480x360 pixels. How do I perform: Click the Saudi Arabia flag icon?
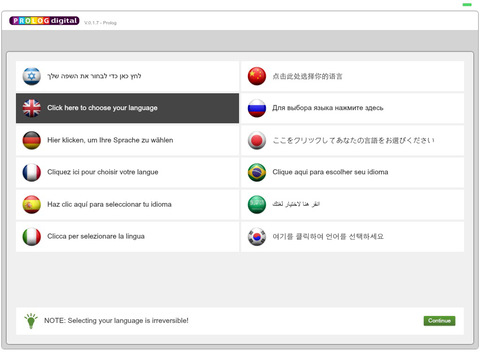(x=257, y=204)
